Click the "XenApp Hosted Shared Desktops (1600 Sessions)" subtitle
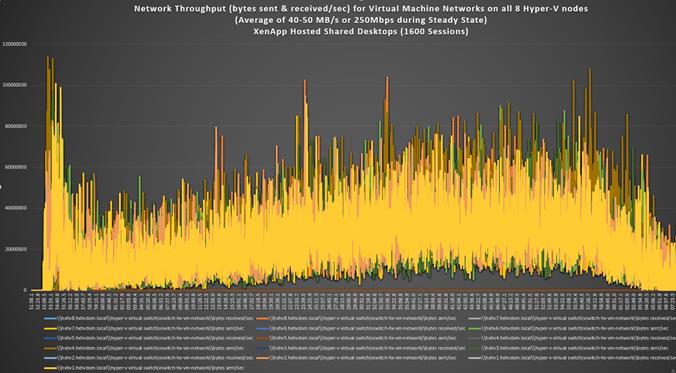 (362, 31)
